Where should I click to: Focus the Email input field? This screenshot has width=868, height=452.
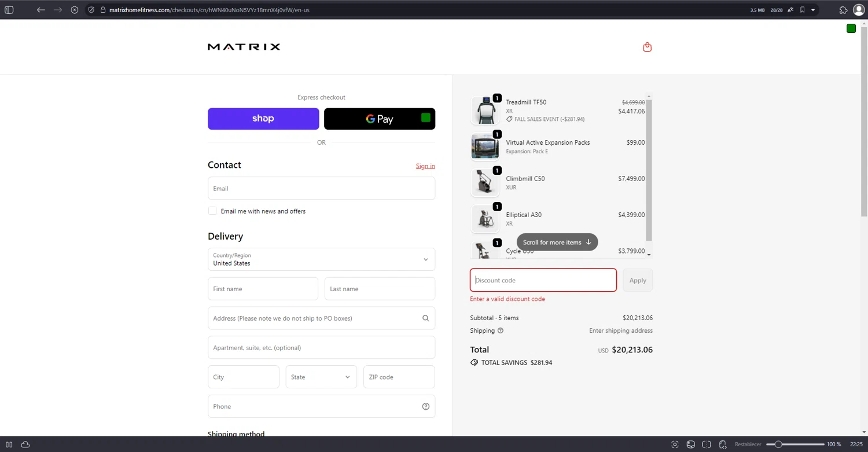coord(321,188)
